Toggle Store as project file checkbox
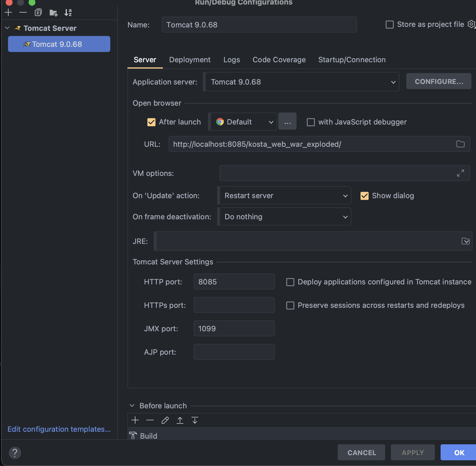Image resolution: width=476 pixels, height=466 pixels. pos(390,24)
